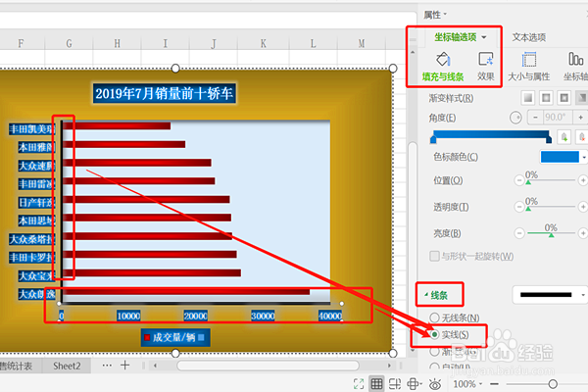
Task: Remove gradient stop with red x icon
Action: 581,137
